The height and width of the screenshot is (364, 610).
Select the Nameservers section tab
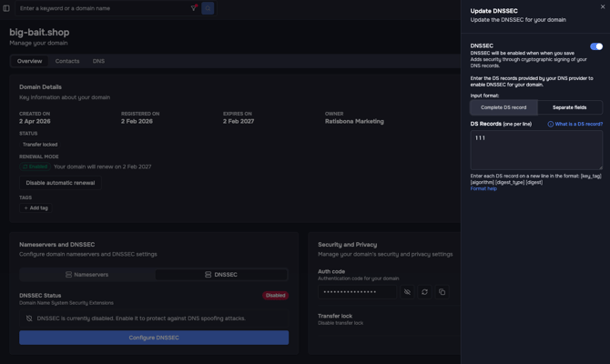pos(87,275)
